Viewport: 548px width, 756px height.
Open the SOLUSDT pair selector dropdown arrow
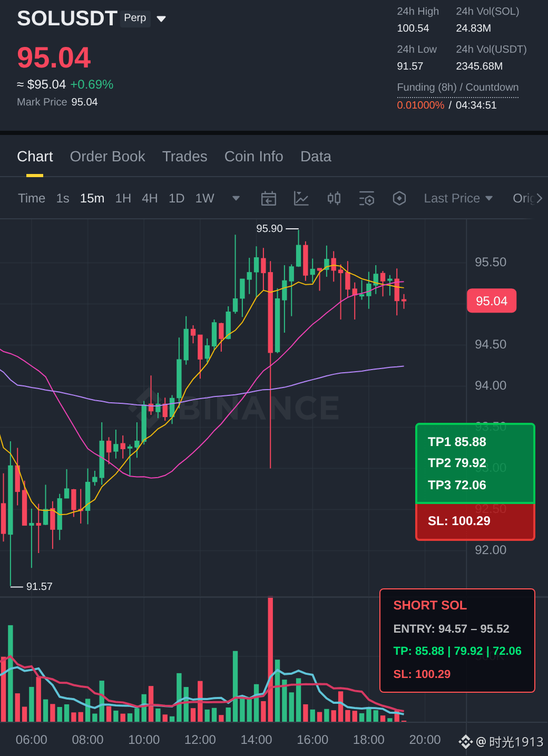pos(161,19)
